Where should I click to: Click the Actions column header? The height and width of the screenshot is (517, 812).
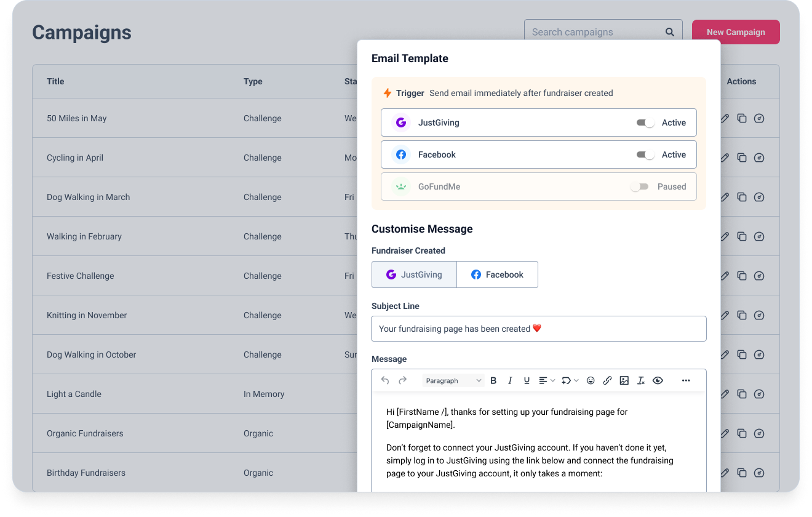click(x=741, y=81)
